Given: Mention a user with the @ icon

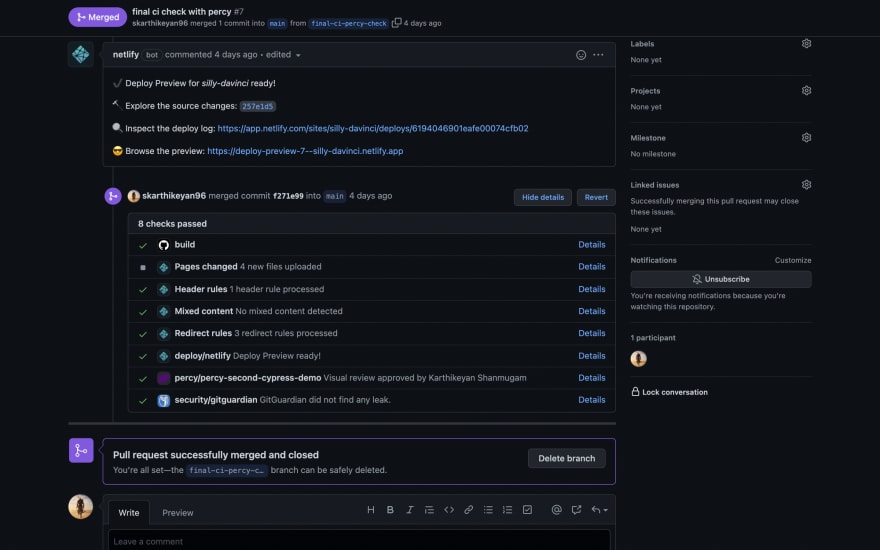Looking at the screenshot, I should pyautogui.click(x=556, y=510).
